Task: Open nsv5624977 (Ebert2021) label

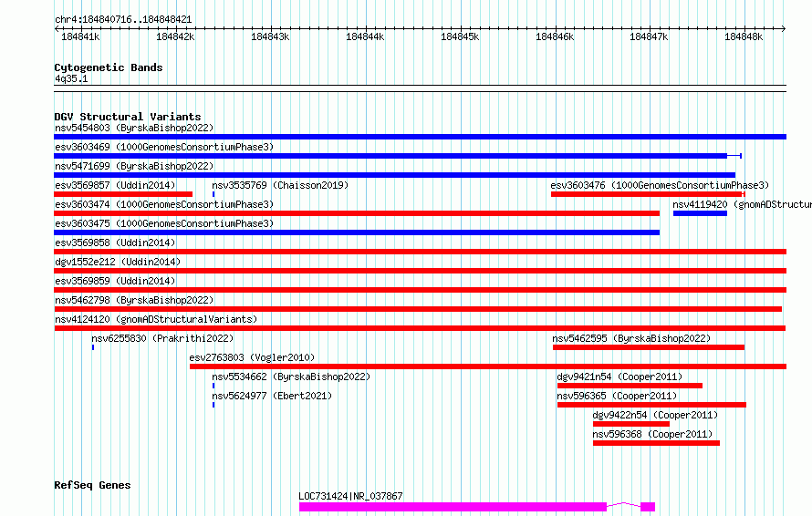Action: coord(272,396)
